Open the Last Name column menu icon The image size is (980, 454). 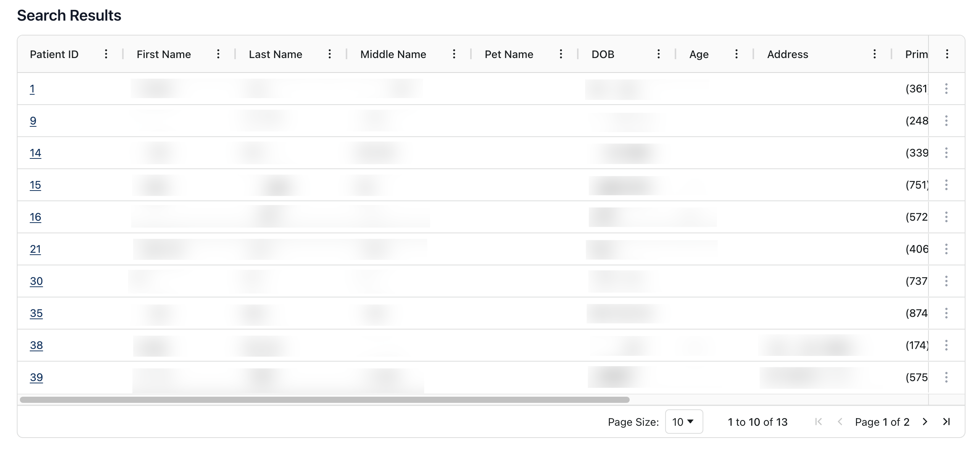pyautogui.click(x=330, y=54)
